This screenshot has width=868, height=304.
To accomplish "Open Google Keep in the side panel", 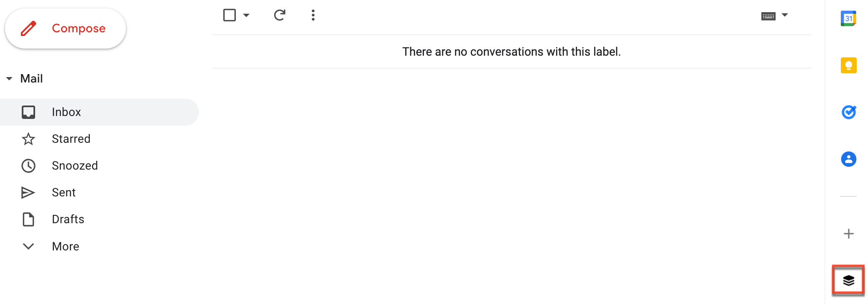I will coord(848,65).
